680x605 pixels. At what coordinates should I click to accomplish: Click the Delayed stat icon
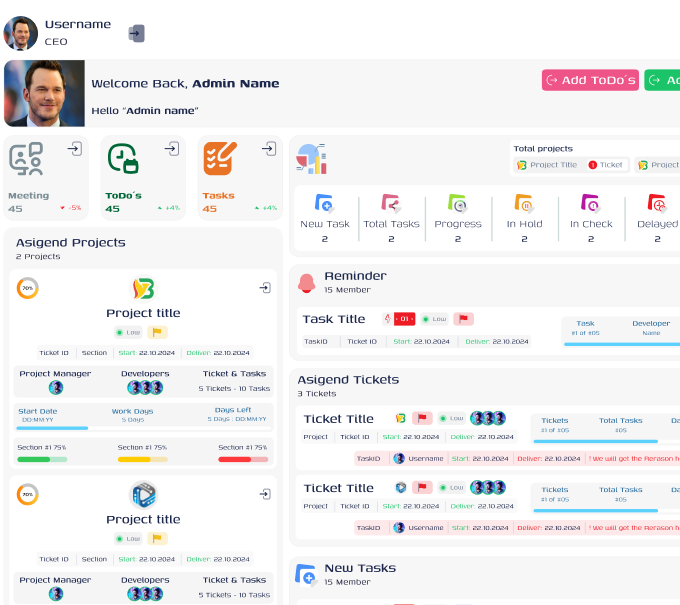[x=657, y=203]
